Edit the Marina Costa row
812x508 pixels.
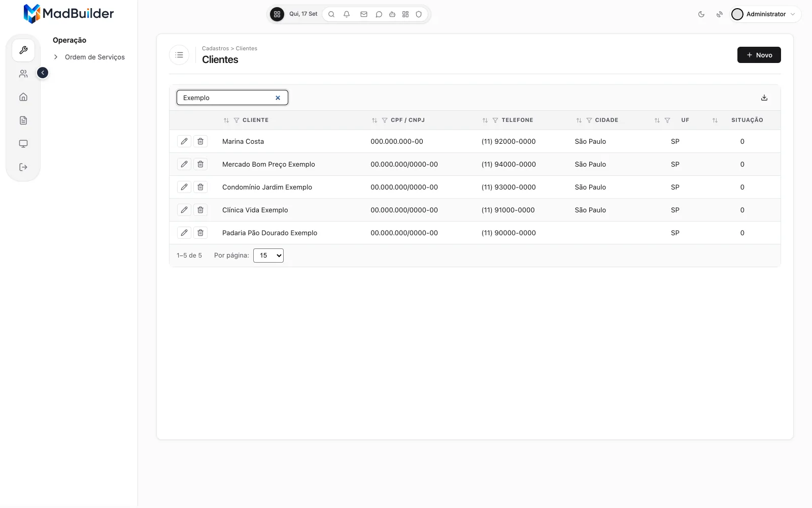point(184,141)
